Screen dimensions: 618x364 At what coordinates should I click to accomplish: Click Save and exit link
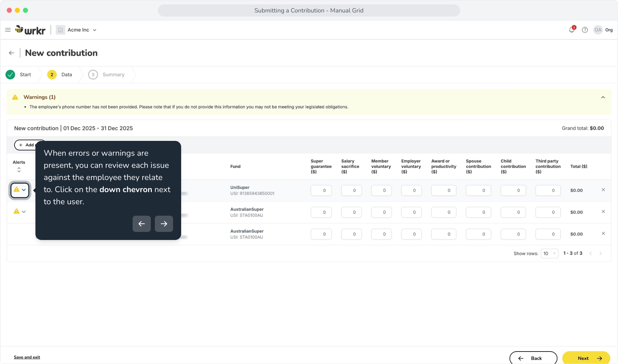point(27,357)
